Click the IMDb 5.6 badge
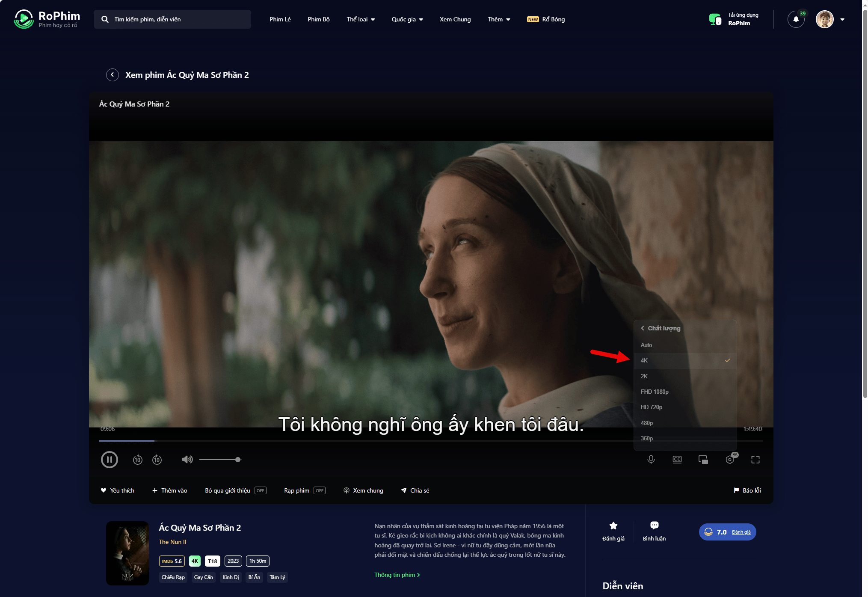Viewport: 868px width, 597px height. [172, 561]
